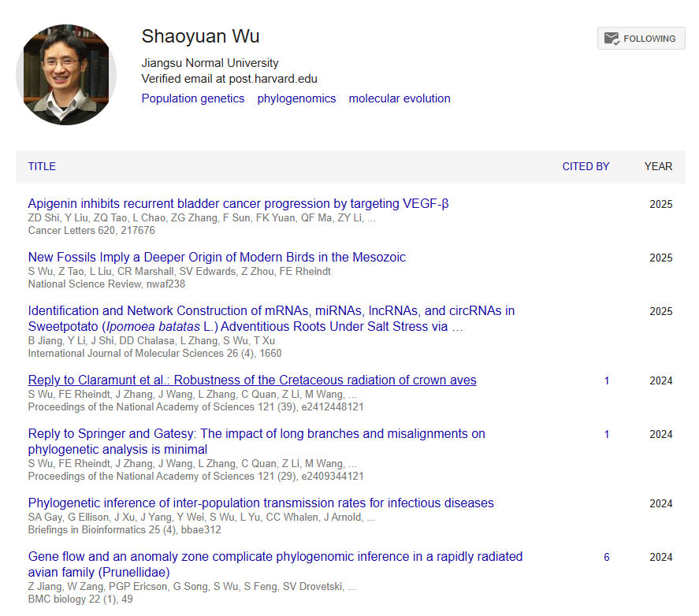
Task: Open Shaoyuan Wu's profile photo
Action: (x=66, y=74)
